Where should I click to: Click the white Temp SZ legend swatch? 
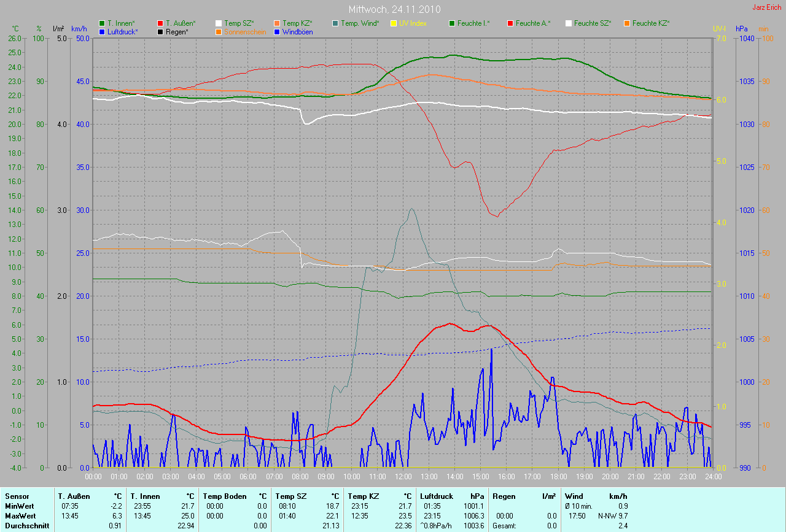pos(219,23)
